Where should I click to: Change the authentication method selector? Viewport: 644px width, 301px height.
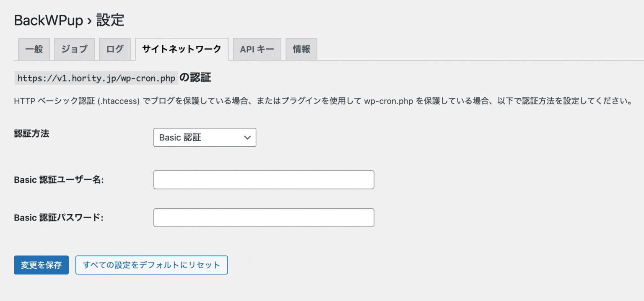coord(205,138)
